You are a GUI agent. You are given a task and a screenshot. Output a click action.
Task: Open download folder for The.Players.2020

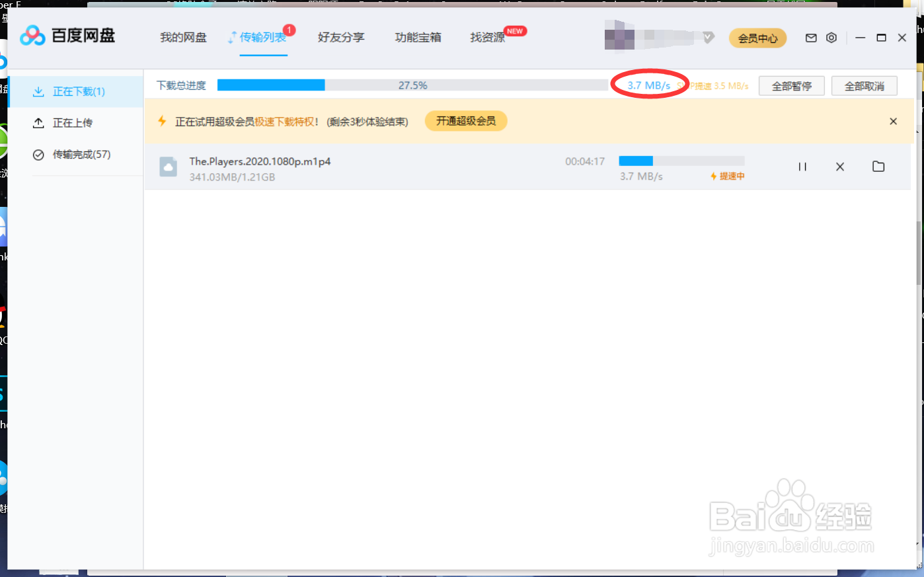pos(878,167)
